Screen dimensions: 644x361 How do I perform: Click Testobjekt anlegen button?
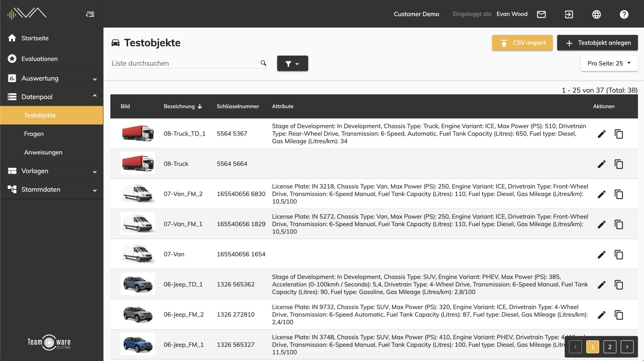click(597, 43)
